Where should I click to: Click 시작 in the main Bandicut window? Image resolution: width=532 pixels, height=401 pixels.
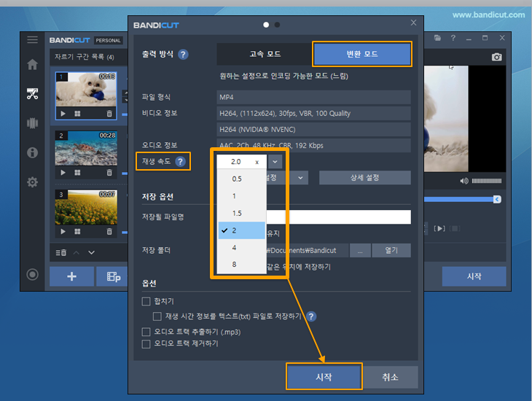474,276
